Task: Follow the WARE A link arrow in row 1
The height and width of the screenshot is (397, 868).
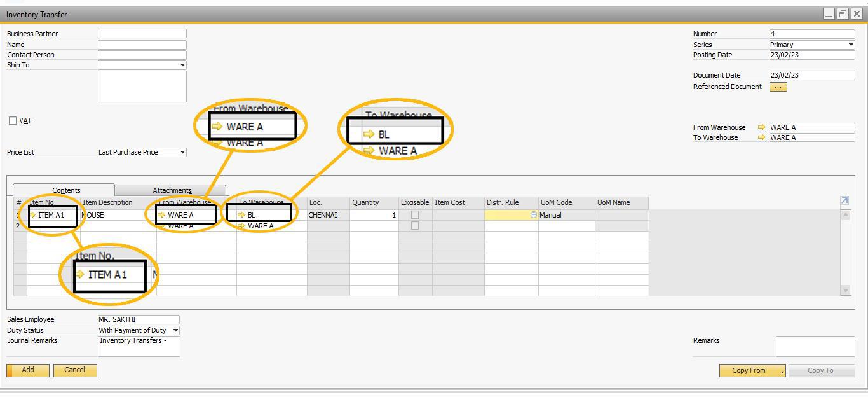Action: (x=161, y=215)
